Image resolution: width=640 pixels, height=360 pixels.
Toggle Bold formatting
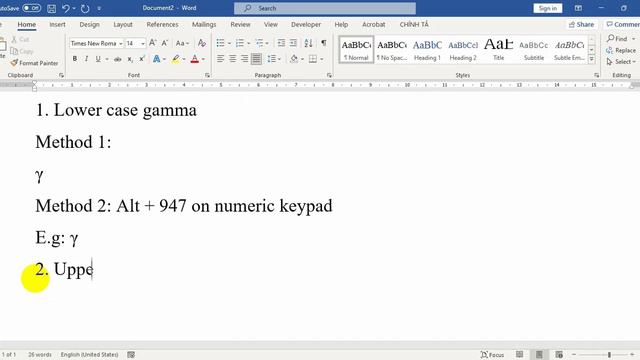[x=75, y=59]
